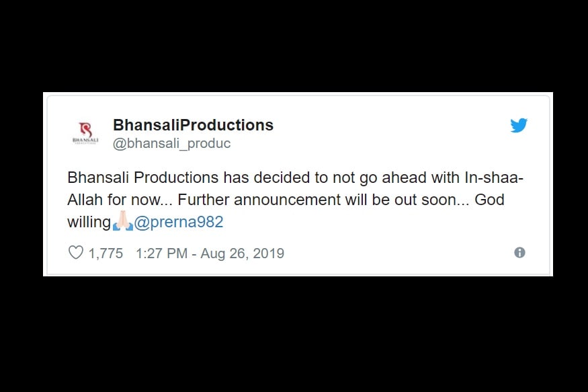Open the tweet info circle icon
Image resolution: width=588 pixels, height=392 pixels.
point(519,252)
